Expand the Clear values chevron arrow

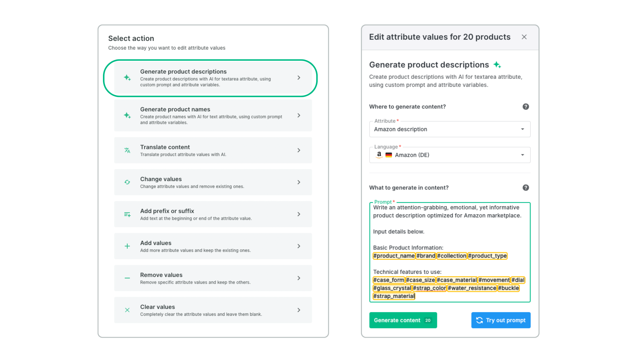pos(299,310)
